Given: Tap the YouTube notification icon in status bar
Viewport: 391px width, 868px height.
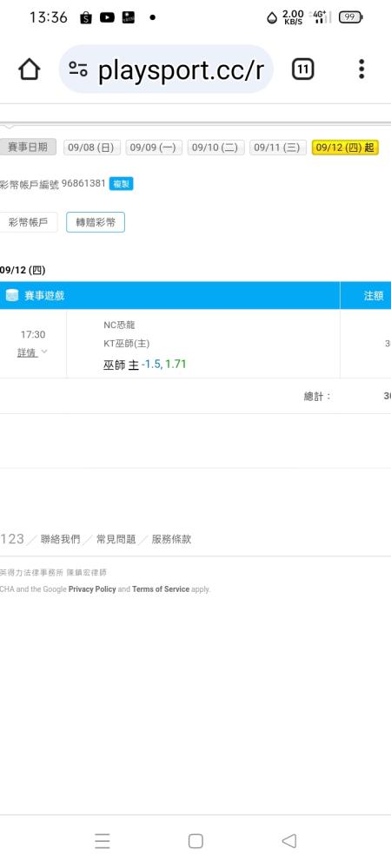Looking at the screenshot, I should 107,17.
